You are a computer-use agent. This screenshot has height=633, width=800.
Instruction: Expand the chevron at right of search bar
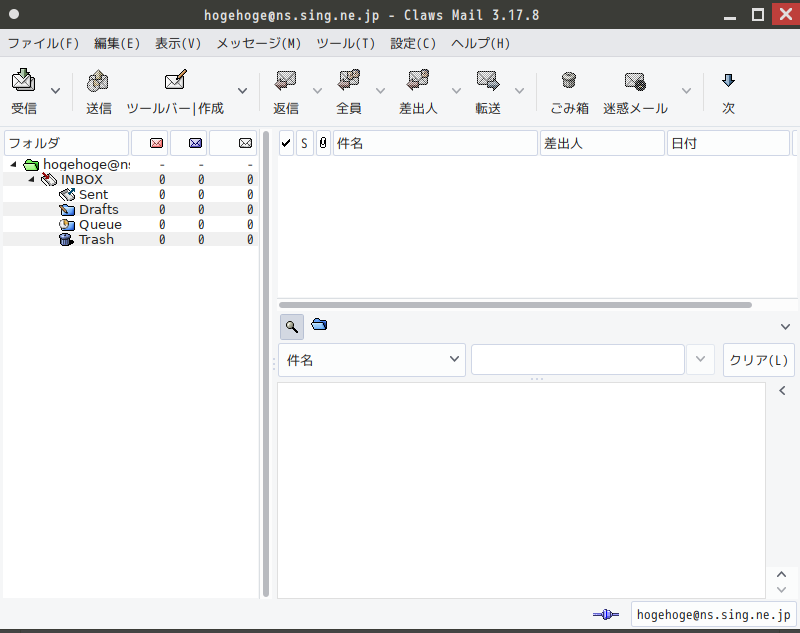[x=785, y=326]
